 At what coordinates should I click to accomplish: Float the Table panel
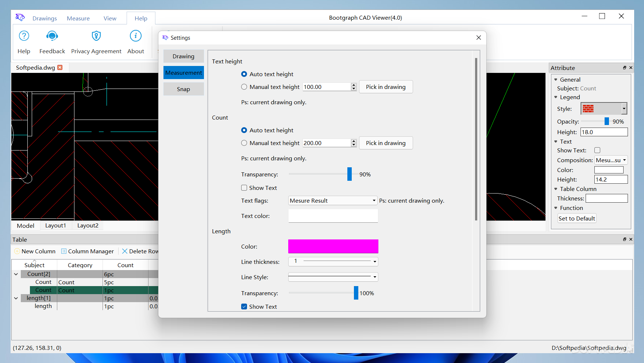625,239
